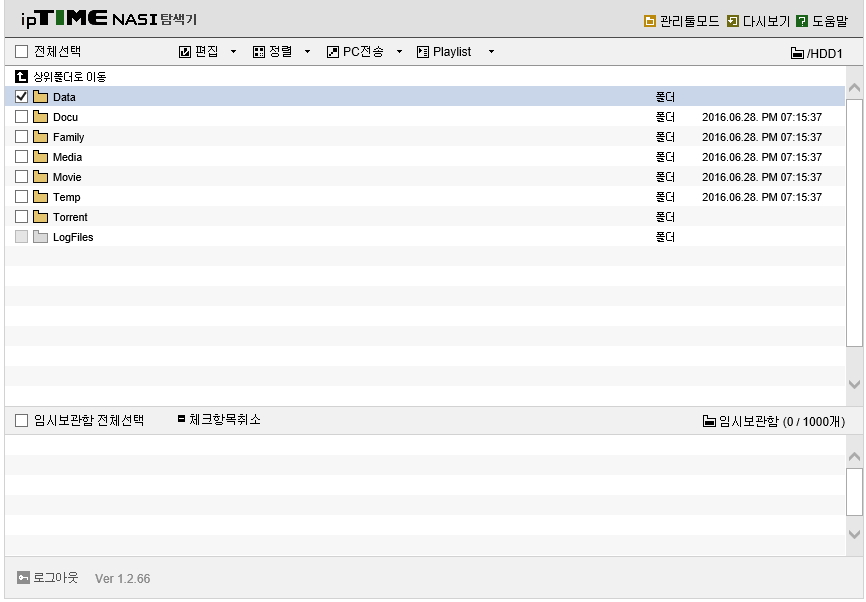Click the 관리툴모드 icon in header
Screen dimensions: 866x602
650,21
